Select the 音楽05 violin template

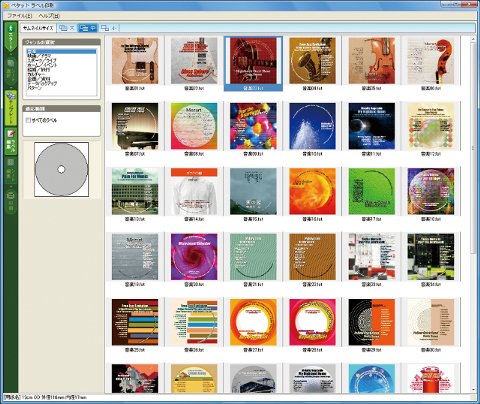372,61
